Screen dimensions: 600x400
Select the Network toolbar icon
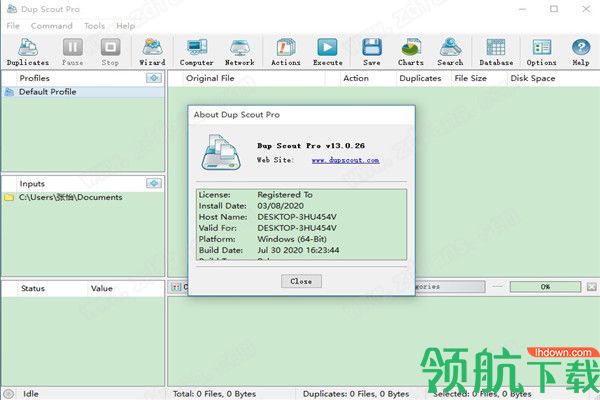pos(240,52)
